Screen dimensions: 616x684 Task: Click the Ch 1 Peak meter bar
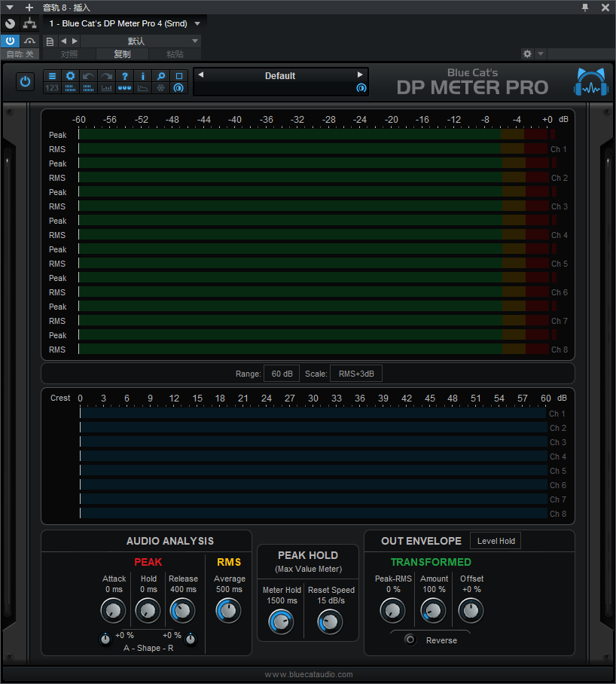pos(313,134)
